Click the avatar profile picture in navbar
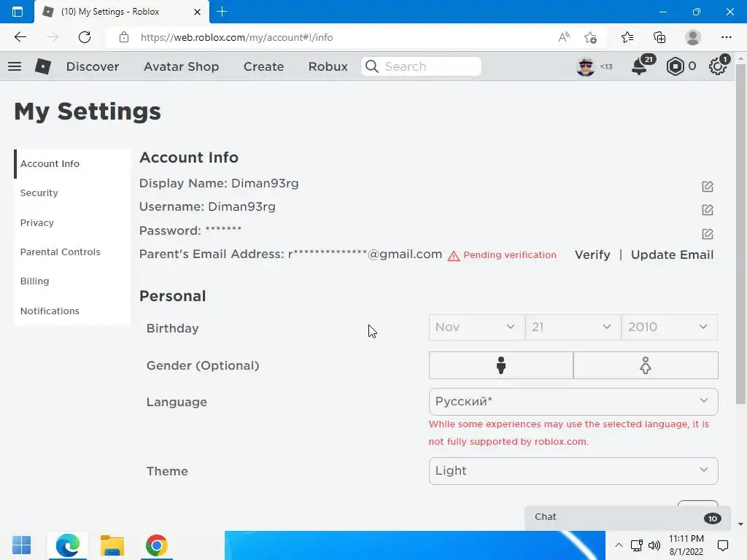Image resolution: width=747 pixels, height=560 pixels. click(586, 66)
